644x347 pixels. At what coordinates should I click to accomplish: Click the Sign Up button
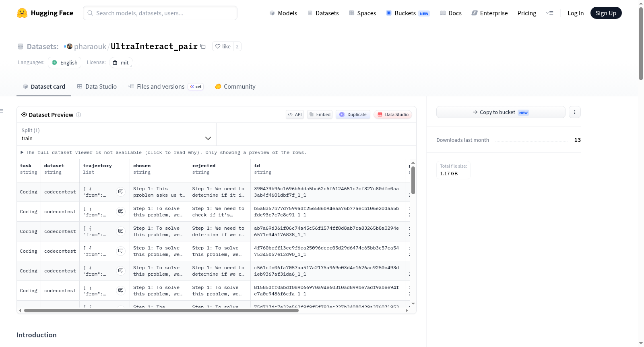tap(606, 13)
